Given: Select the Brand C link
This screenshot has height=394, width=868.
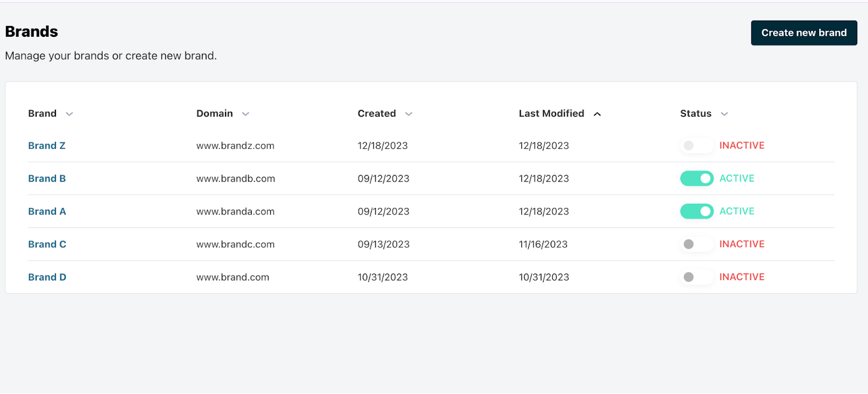Looking at the screenshot, I should click(47, 244).
